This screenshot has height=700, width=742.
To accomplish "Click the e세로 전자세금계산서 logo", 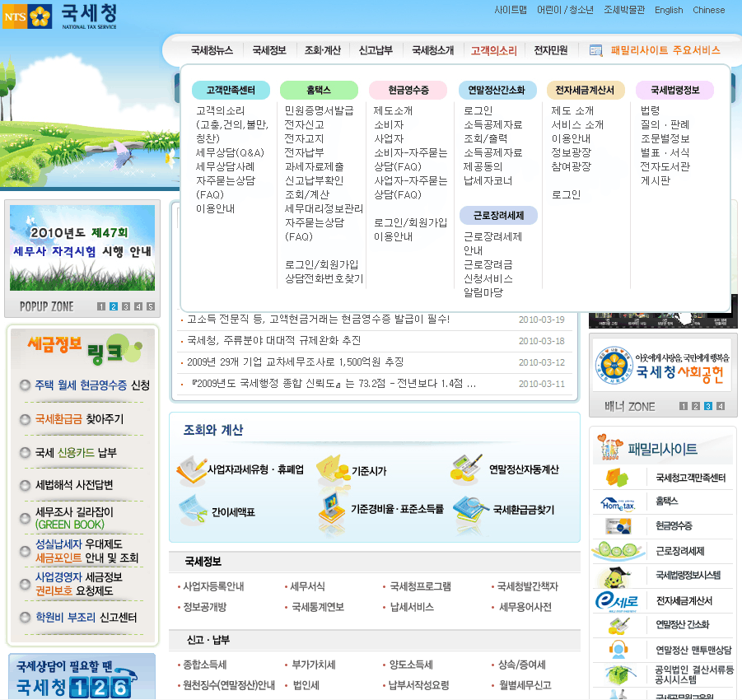I will tap(618, 601).
